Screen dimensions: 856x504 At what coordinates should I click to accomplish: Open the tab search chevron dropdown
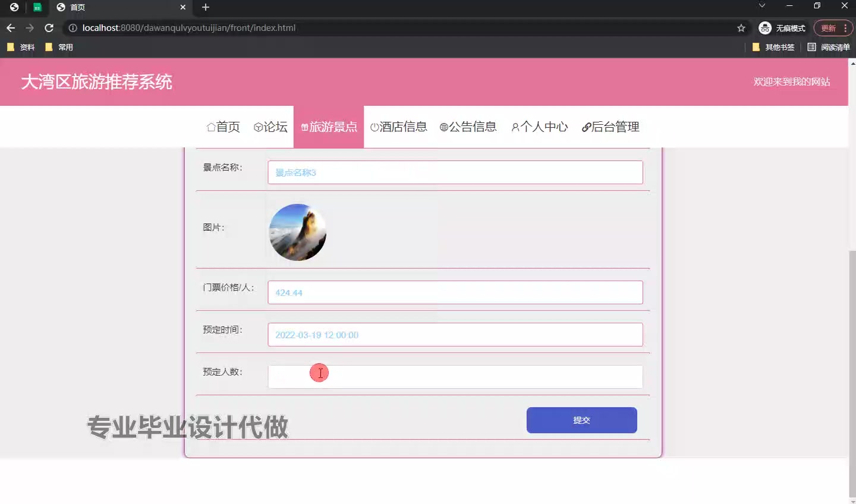pos(762,7)
